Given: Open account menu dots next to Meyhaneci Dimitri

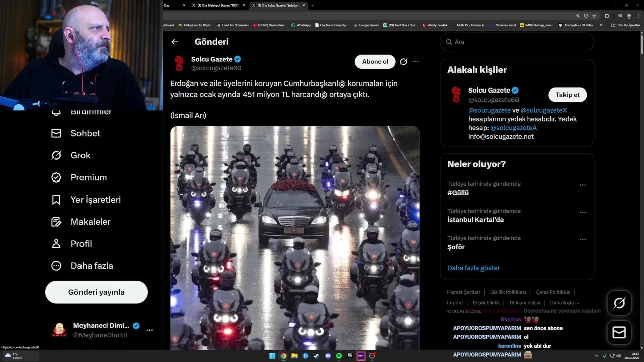Looking at the screenshot, I should (149, 330).
